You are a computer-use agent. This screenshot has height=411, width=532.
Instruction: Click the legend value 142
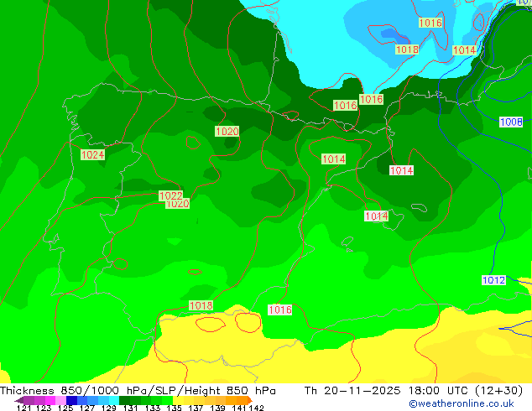coord(257,408)
